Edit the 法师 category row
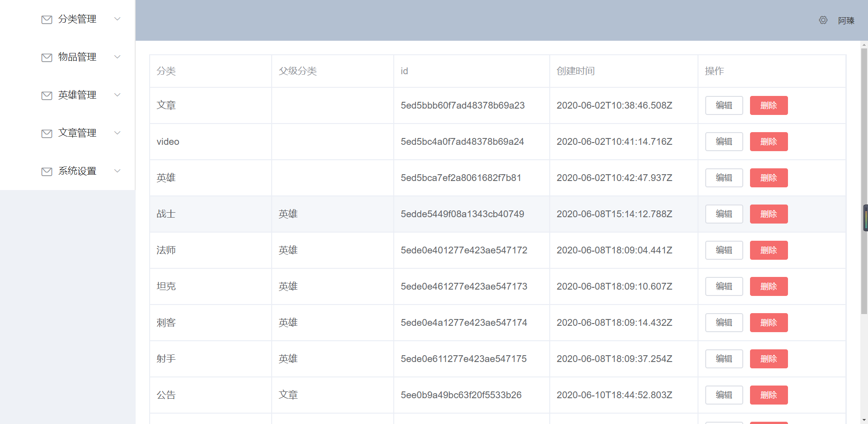This screenshot has height=424, width=868. coord(724,250)
